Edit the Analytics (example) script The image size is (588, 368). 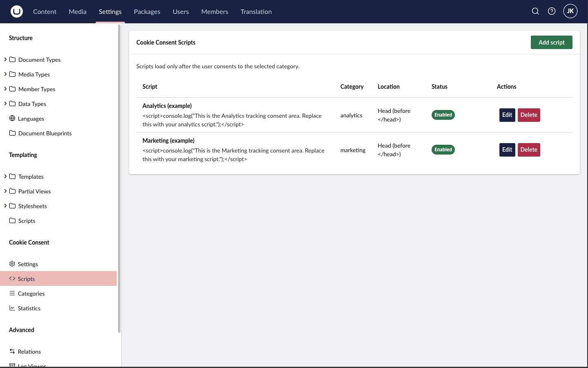(507, 115)
